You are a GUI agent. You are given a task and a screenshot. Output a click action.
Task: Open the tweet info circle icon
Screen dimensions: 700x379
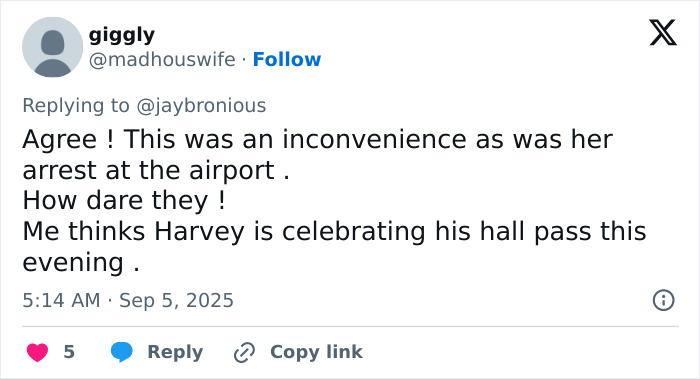pos(663,300)
